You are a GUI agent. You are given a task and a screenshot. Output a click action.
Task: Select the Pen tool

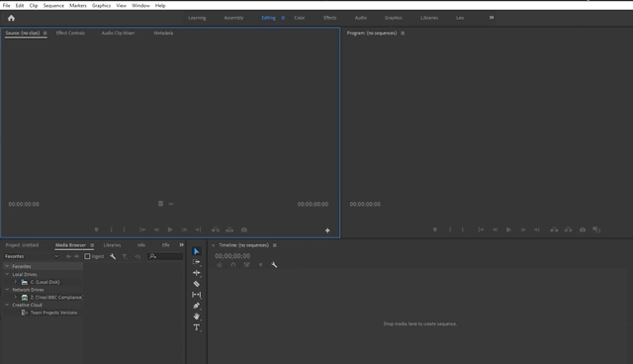pos(196,306)
